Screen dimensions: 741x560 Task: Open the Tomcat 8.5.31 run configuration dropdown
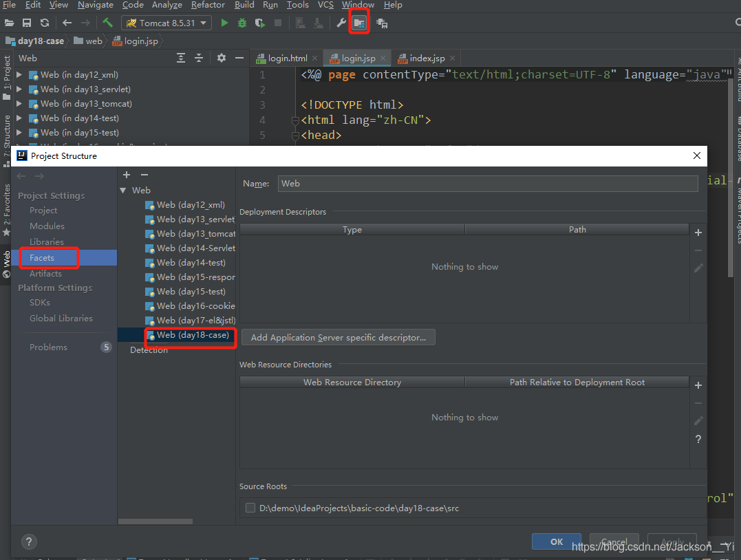(x=167, y=23)
